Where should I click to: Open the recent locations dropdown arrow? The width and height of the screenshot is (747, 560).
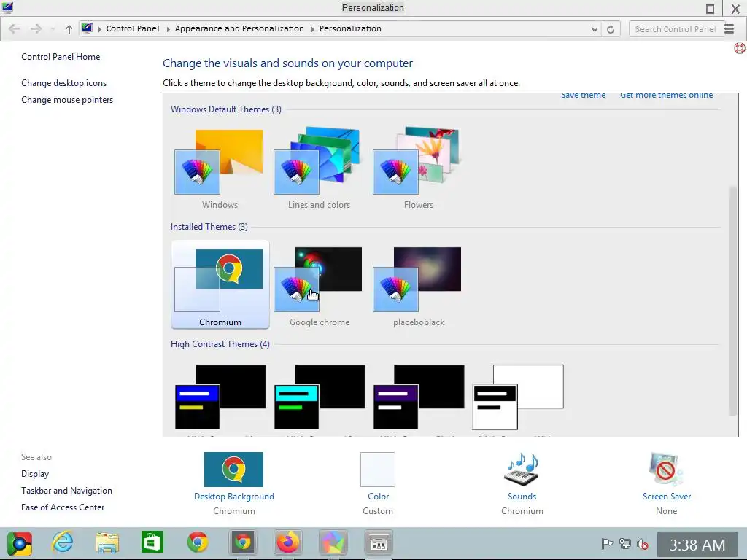click(53, 29)
